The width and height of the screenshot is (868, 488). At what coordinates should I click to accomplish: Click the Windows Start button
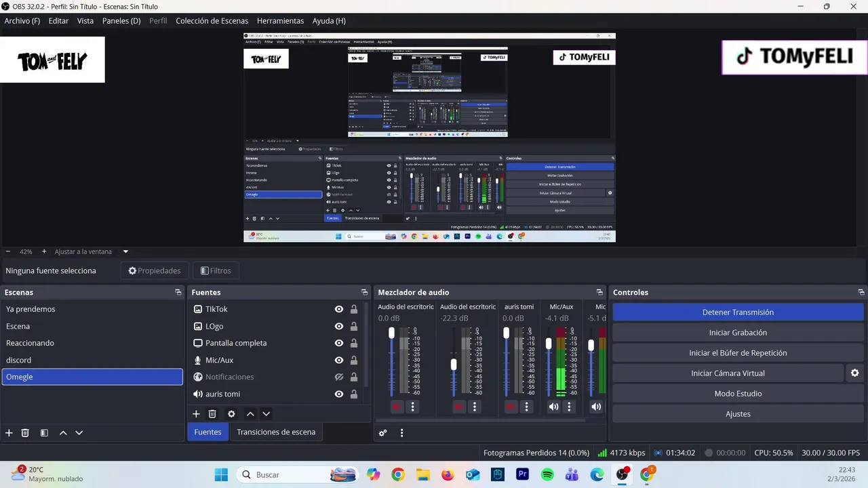221,474
